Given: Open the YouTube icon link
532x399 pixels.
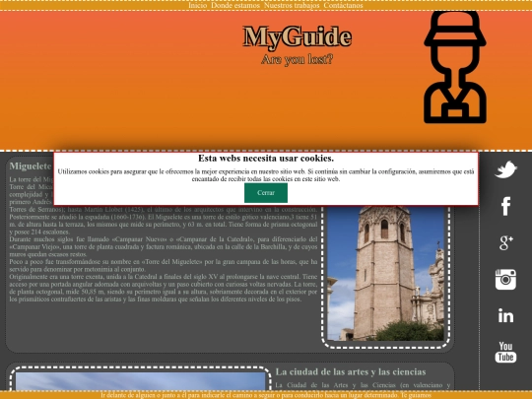Looking at the screenshot, I should [x=505, y=352].
